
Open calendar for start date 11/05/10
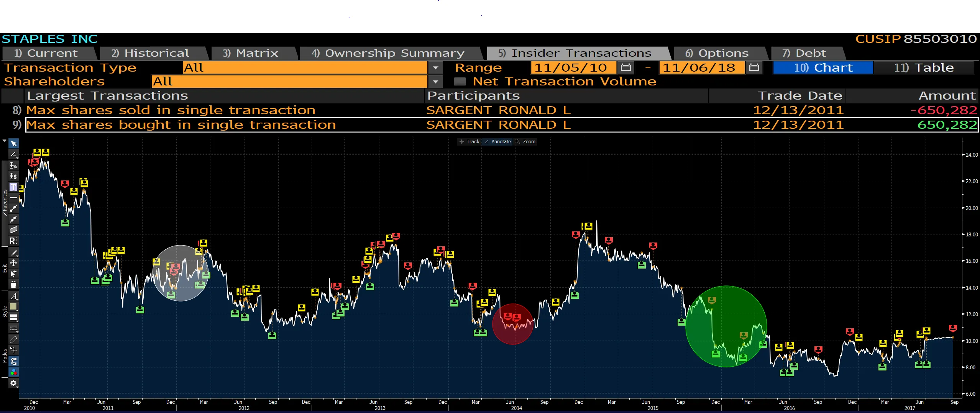(625, 67)
